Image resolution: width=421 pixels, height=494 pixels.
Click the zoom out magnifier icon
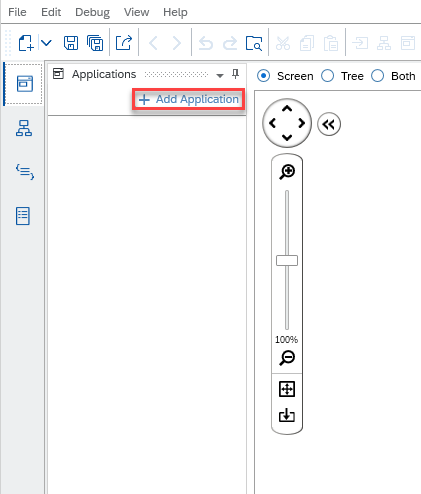[x=287, y=358]
